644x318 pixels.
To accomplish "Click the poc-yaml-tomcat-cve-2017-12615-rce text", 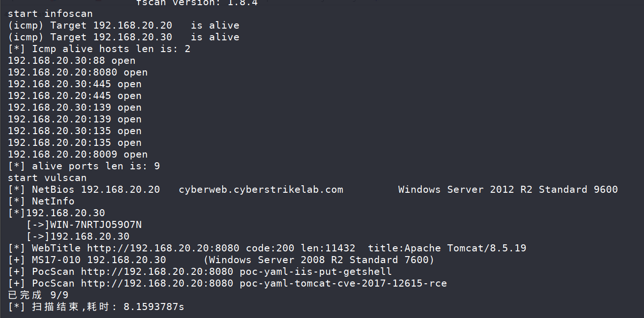I will click(x=343, y=283).
